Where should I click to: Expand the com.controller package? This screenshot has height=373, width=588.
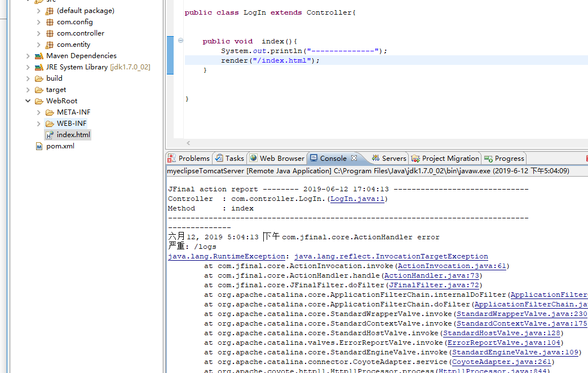point(39,33)
